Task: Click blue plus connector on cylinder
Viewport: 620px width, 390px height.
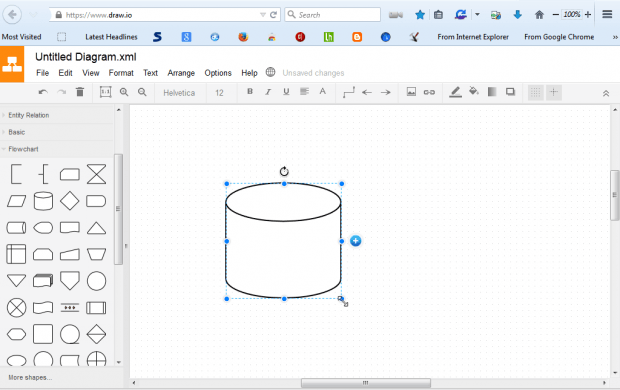Action: click(x=355, y=241)
